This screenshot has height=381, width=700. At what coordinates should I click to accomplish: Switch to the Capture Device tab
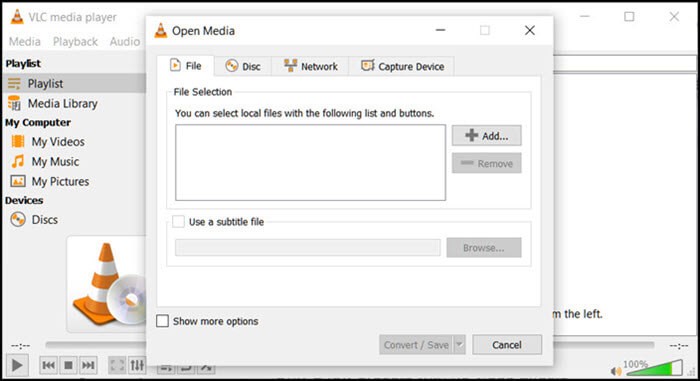pyautogui.click(x=403, y=66)
